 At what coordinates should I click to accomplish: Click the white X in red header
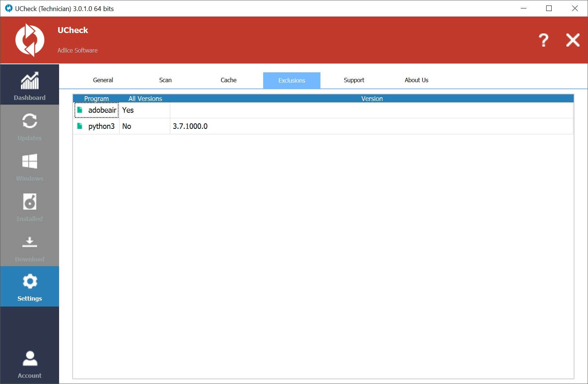click(x=572, y=40)
